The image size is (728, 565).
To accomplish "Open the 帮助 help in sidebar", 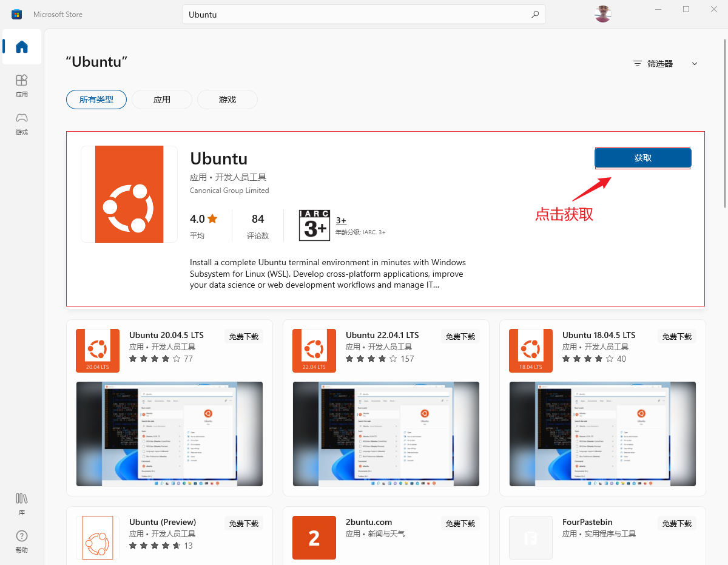I will point(22,541).
